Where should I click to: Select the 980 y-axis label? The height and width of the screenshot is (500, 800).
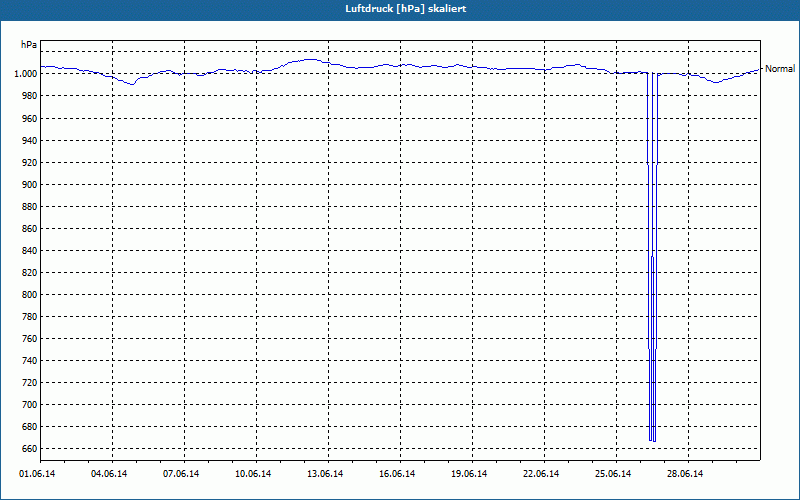29,96
